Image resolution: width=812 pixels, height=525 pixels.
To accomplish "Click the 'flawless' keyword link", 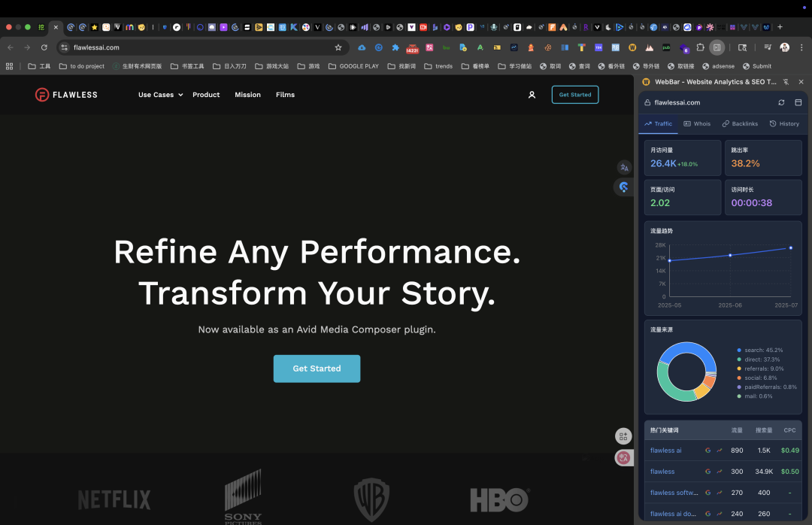I will tap(662, 472).
